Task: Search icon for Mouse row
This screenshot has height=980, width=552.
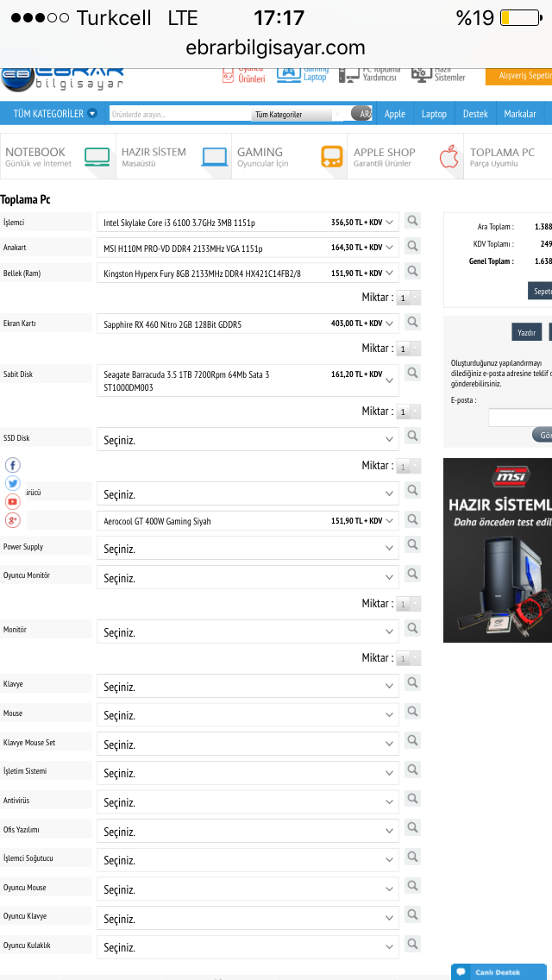Action: [412, 711]
